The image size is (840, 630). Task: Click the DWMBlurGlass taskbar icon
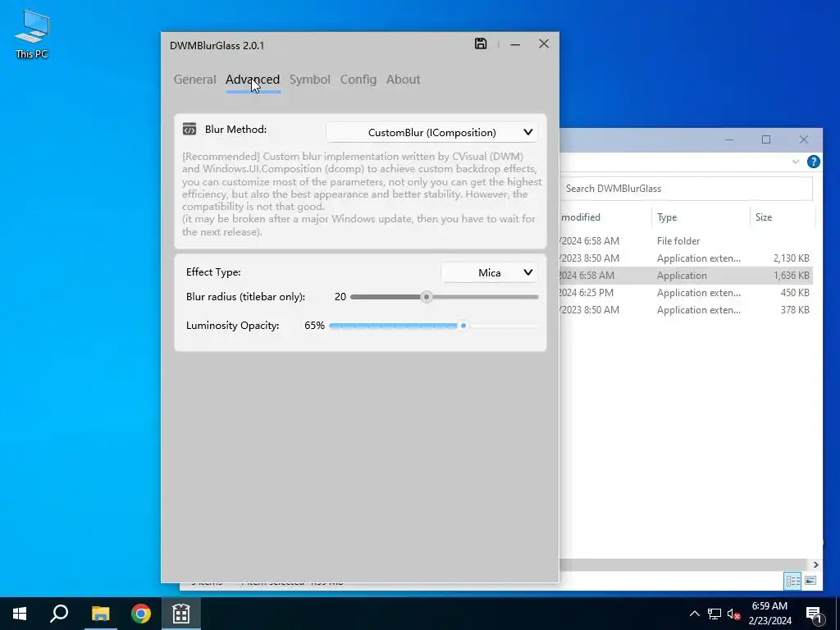tap(181, 614)
